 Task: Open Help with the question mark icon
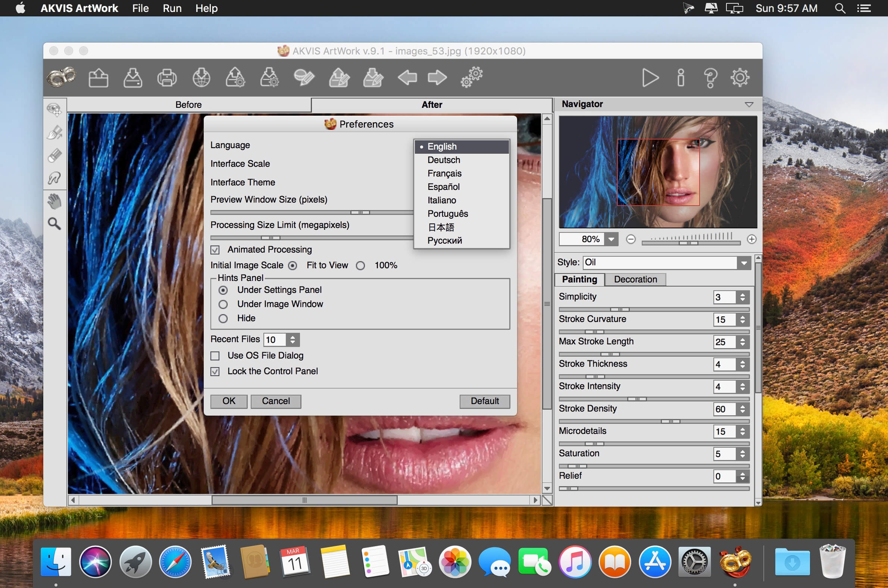(x=710, y=78)
